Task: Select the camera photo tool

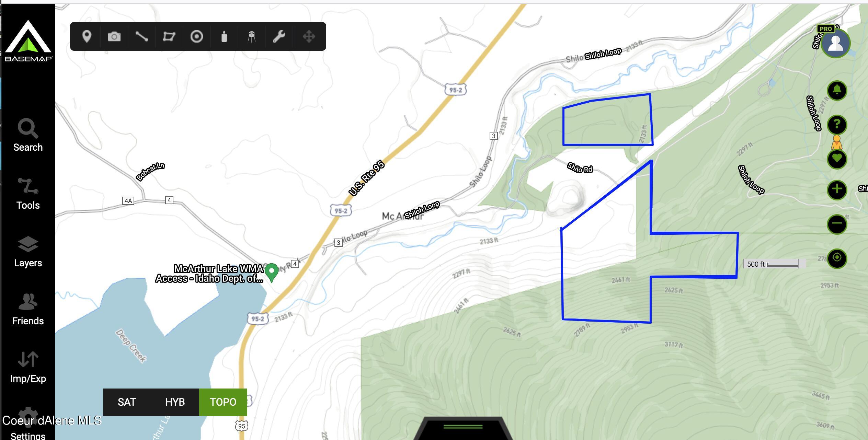Action: point(114,37)
